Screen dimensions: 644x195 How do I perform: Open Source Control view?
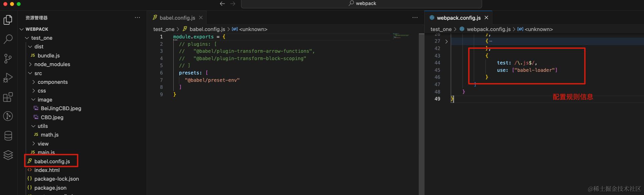8,59
